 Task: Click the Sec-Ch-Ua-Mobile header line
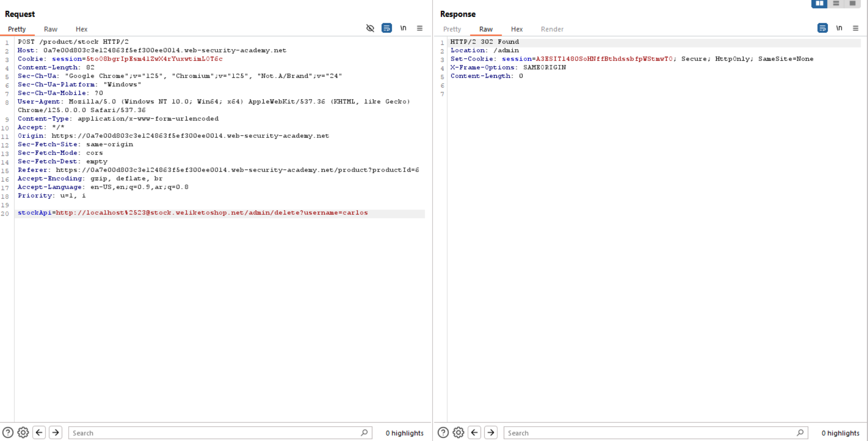[x=60, y=93]
